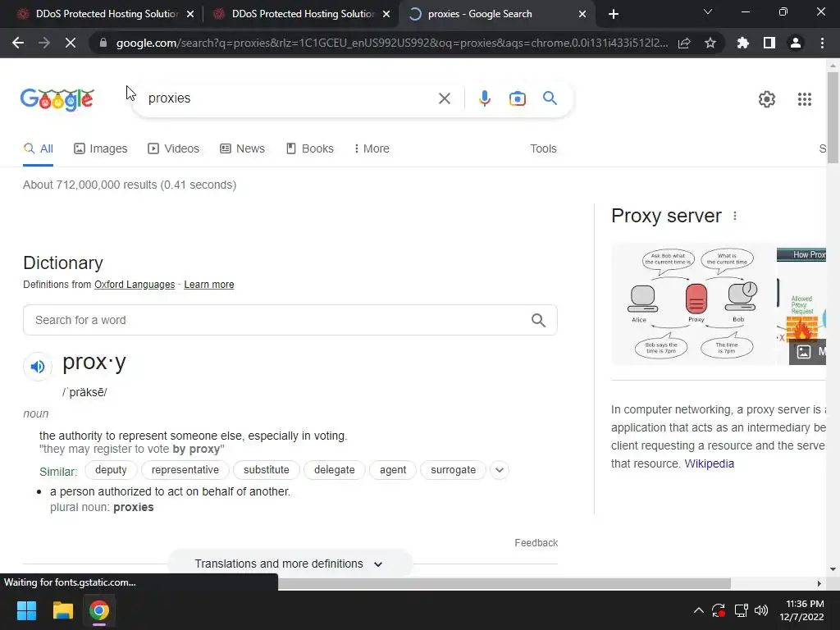Select the synonym surrogate
This screenshot has width=840, height=630.
pyautogui.click(x=453, y=470)
